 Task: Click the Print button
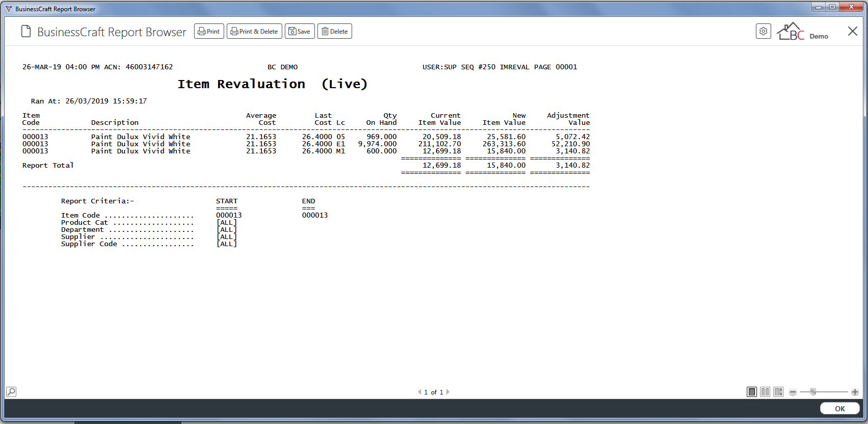[x=209, y=32]
